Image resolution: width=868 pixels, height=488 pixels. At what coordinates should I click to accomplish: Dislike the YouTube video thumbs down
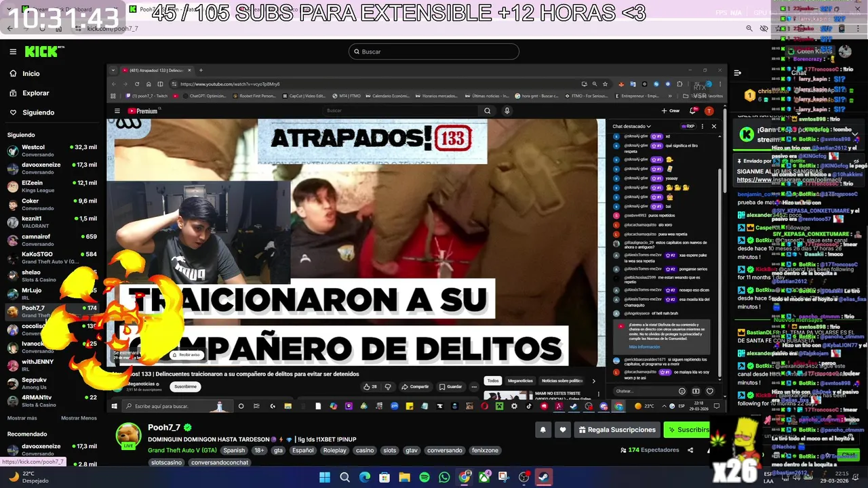tap(388, 387)
